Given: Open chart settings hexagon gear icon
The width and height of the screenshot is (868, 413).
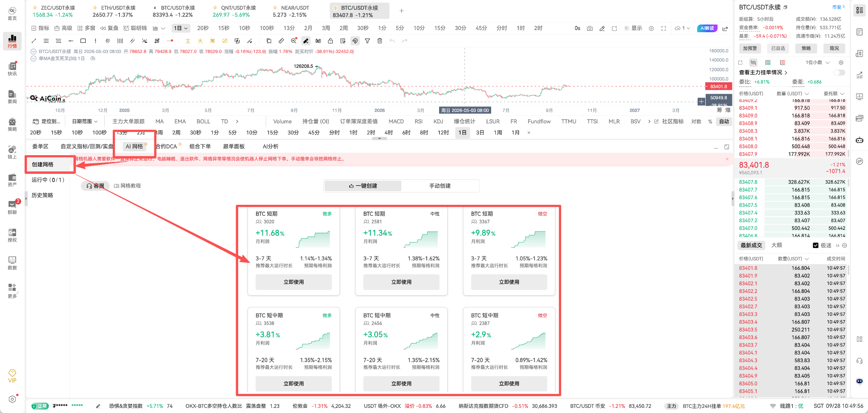Looking at the screenshot, I should pyautogui.click(x=651, y=28).
